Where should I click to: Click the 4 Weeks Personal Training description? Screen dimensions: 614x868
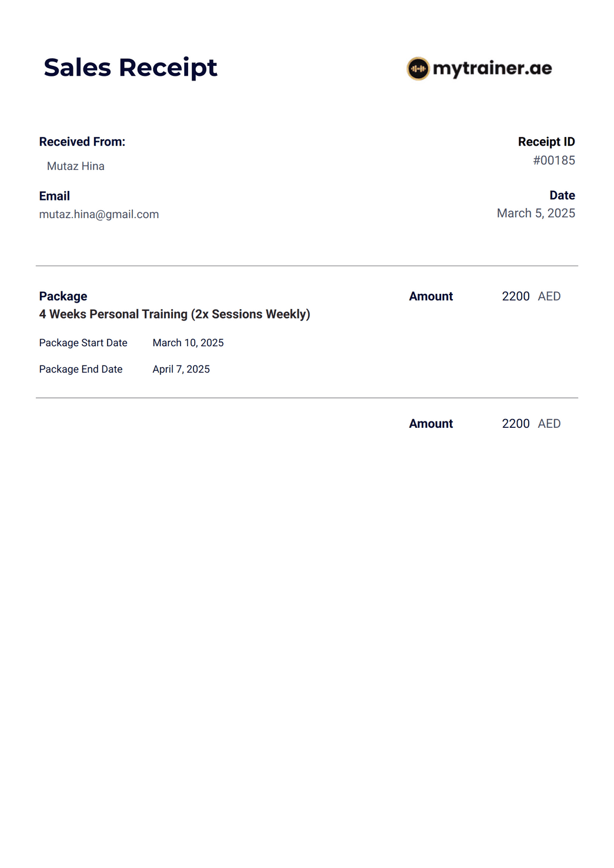175,314
